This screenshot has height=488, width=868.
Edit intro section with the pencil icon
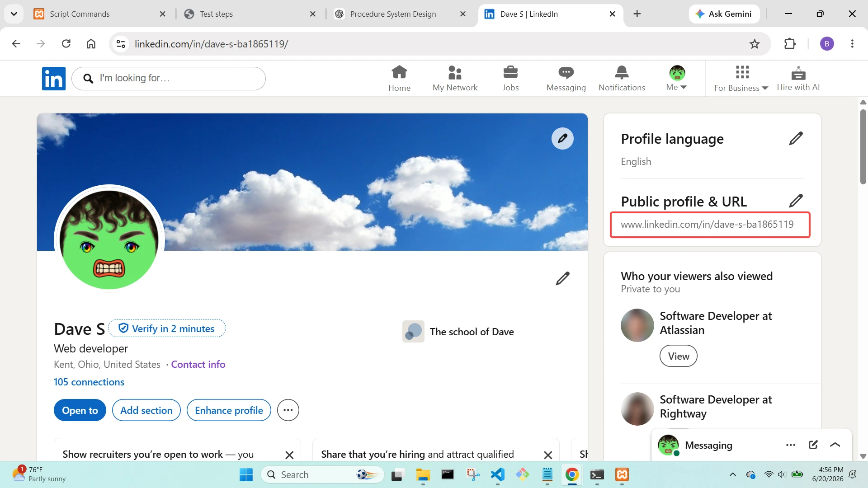coord(562,278)
